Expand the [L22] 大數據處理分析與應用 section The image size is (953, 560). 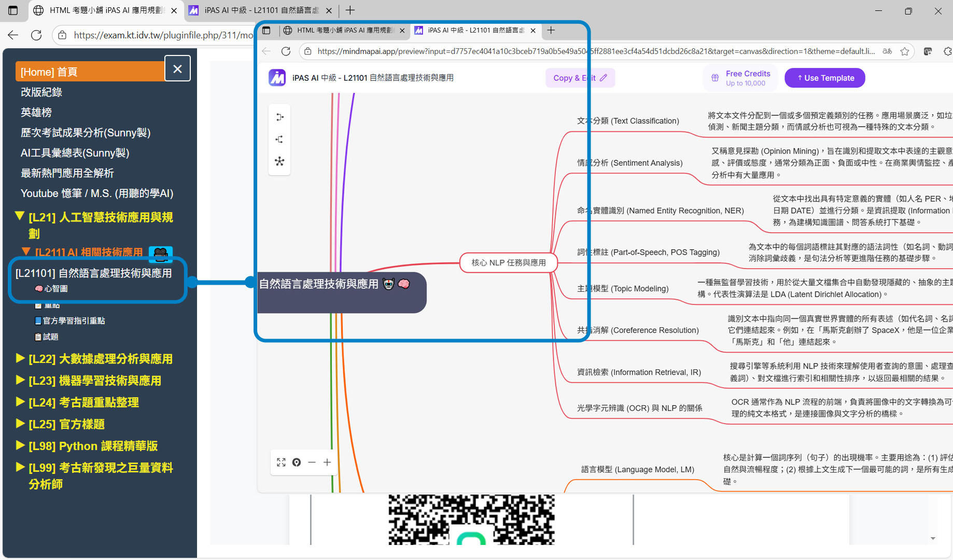point(20,358)
